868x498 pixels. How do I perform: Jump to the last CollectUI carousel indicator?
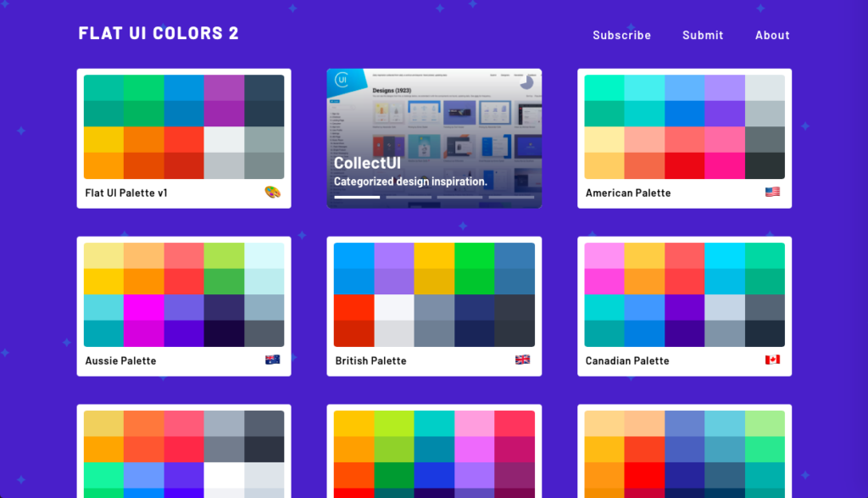(x=511, y=198)
